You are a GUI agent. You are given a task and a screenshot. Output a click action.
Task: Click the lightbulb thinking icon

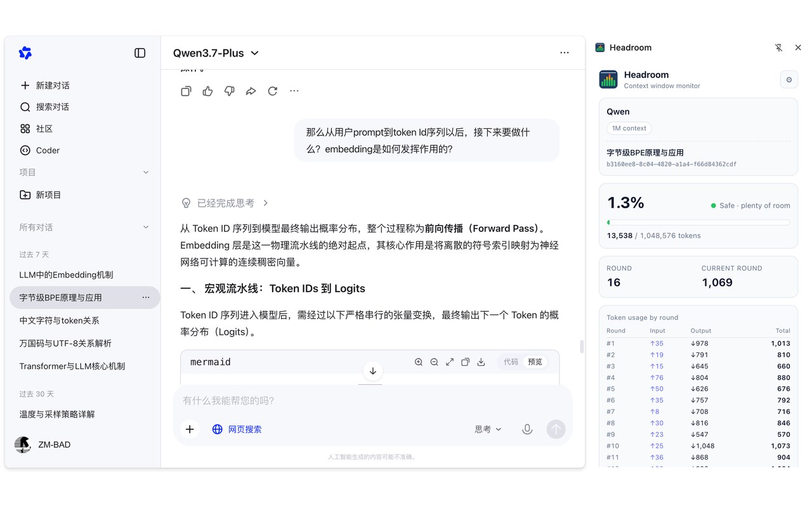pos(186,203)
